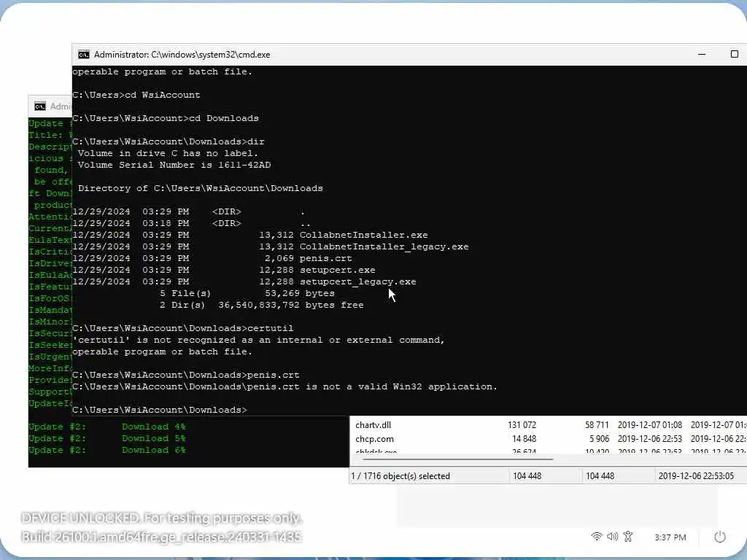
Task: Click the 'Volume Serial Number is 1611-42AD' line
Action: (x=174, y=165)
